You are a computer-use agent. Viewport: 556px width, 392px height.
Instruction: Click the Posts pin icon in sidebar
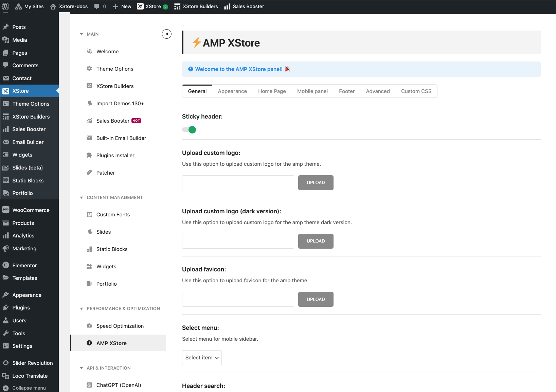coord(6,27)
